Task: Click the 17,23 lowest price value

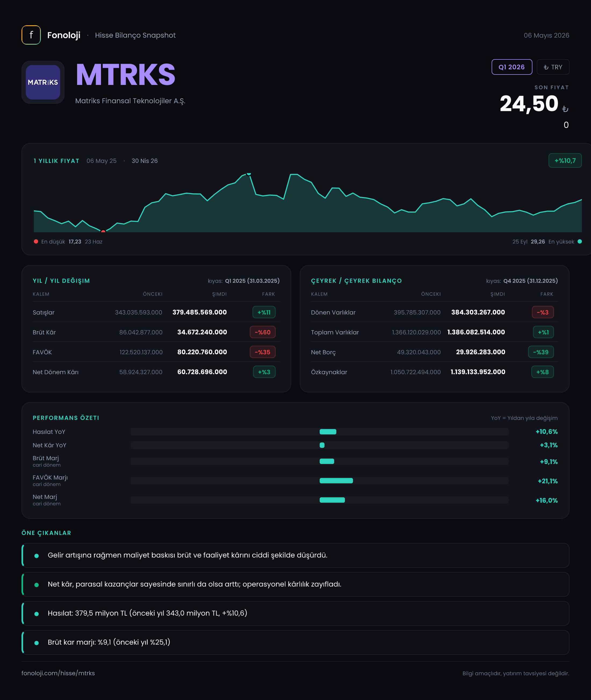Action: coord(75,242)
